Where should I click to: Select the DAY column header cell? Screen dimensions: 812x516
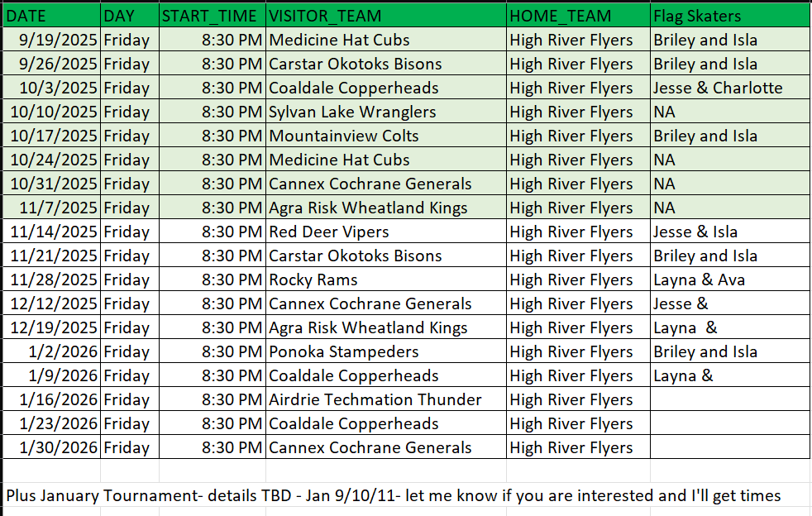pyautogui.click(x=129, y=16)
